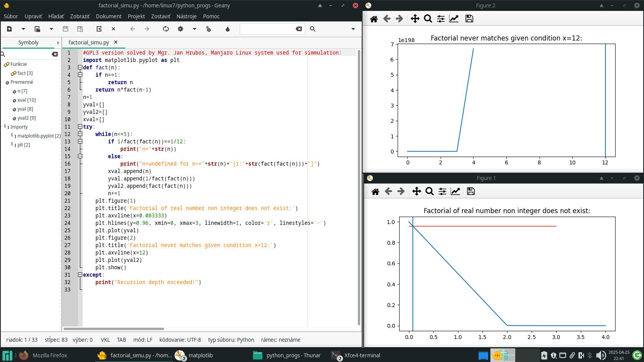Reset Figure 2 view with Home icon
Screen dimensions: 644x362
point(373,19)
